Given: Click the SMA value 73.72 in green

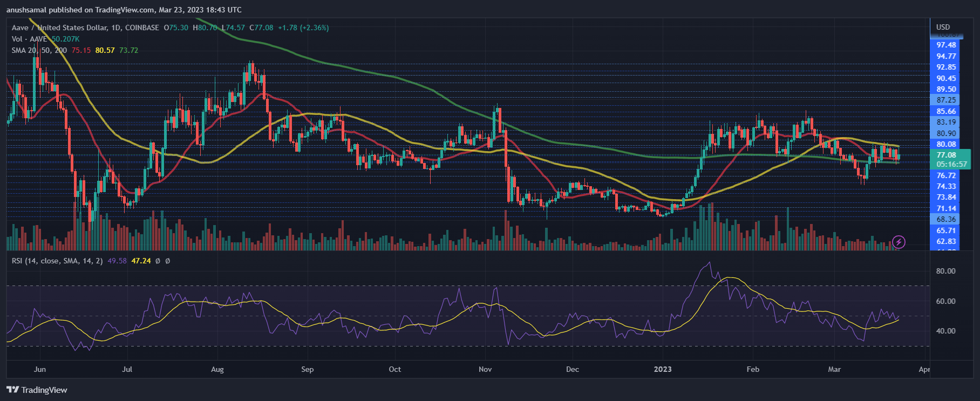Looking at the screenshot, I should click(128, 50).
